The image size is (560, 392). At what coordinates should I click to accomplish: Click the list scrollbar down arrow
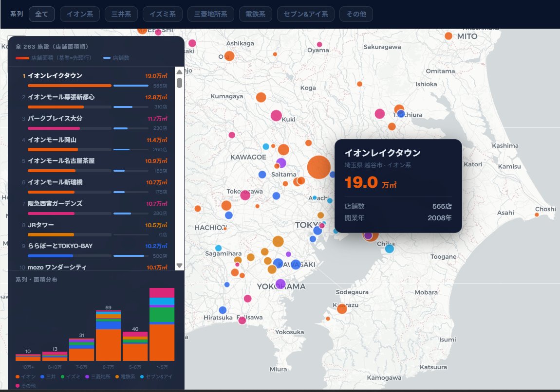coord(179,266)
